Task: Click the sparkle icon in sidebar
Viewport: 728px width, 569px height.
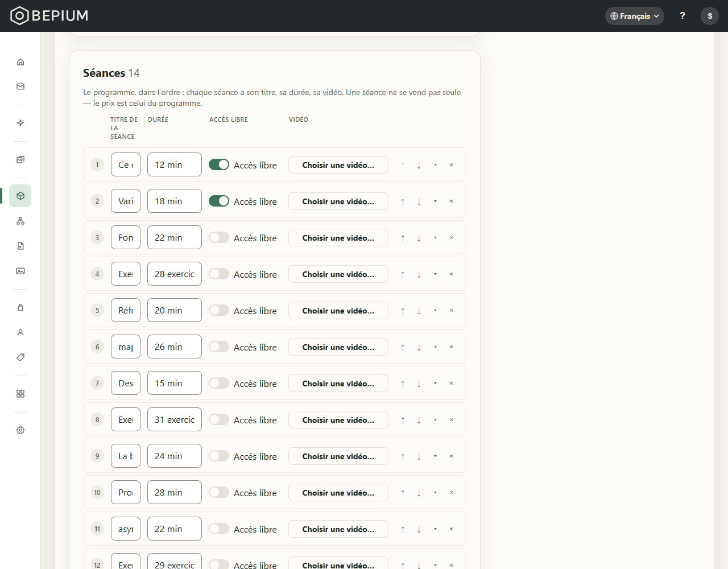Action: (x=20, y=123)
